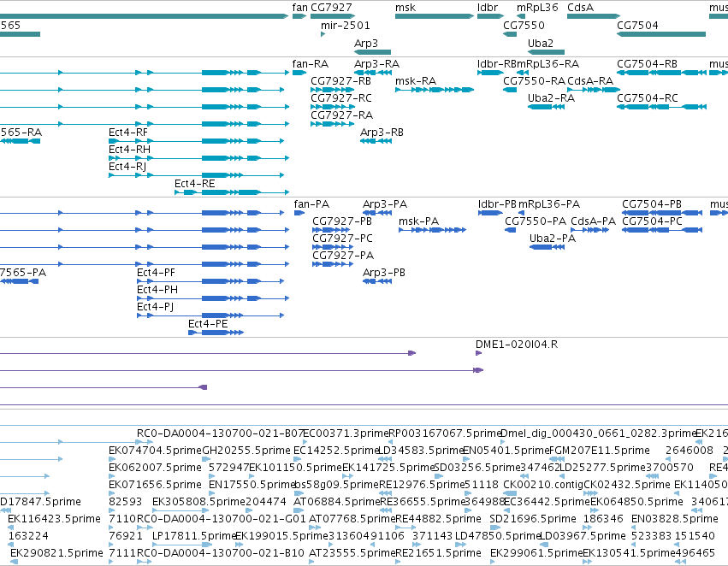Viewport: 728px width, 566px height.
Task: Click the CG7927-PC protein label
Action: (x=343, y=238)
